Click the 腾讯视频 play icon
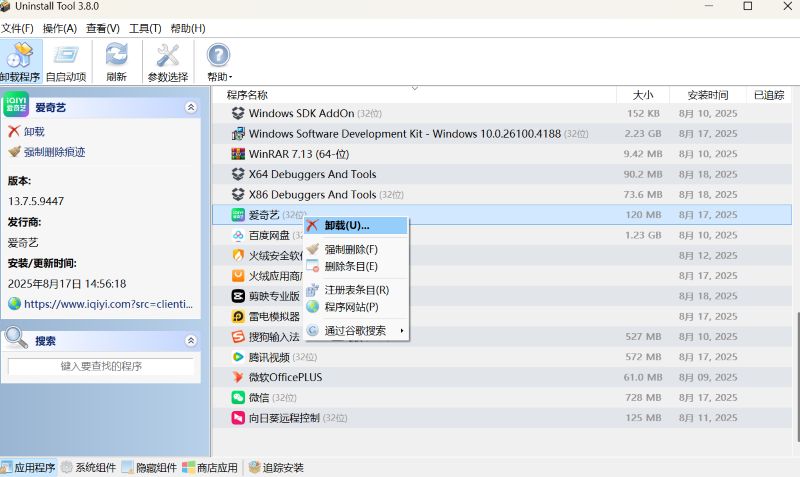This screenshot has width=800, height=477. [238, 357]
